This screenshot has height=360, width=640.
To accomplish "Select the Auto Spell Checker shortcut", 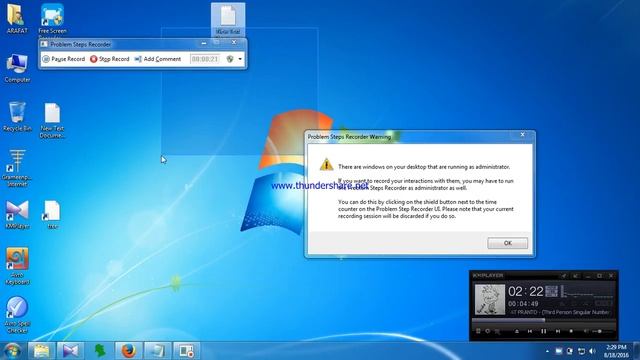I will pos(17,315).
